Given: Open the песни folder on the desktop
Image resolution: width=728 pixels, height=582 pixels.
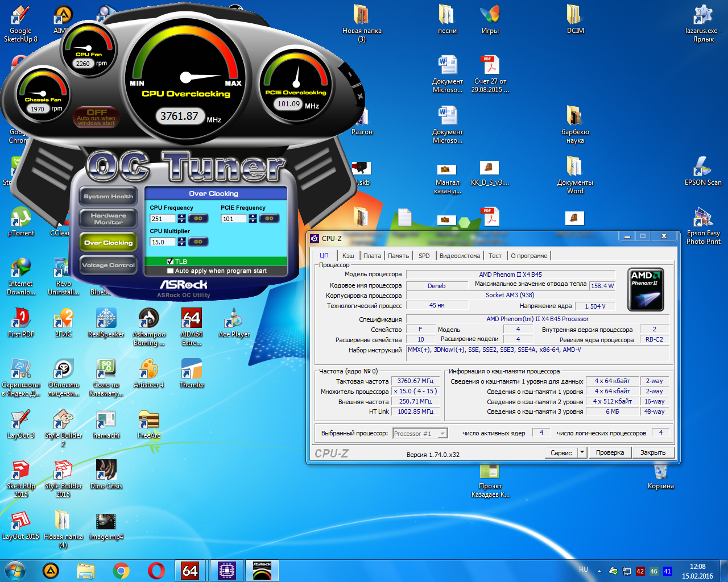Looking at the screenshot, I should (447, 19).
